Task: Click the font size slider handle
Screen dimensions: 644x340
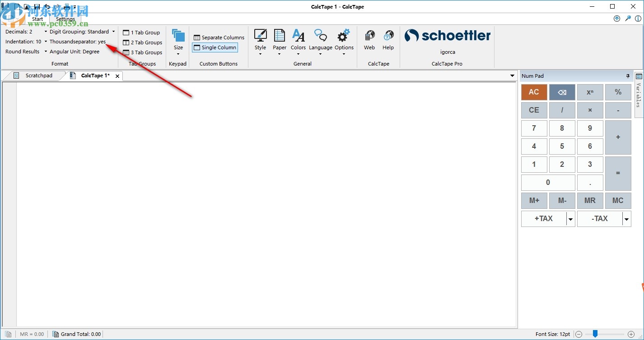Action: coord(595,334)
